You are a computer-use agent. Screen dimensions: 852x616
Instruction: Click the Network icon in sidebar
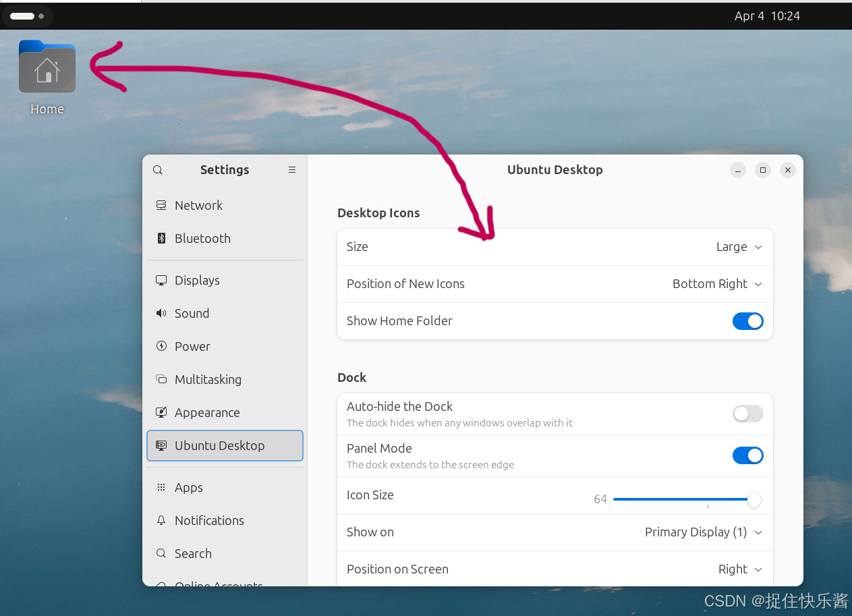click(x=161, y=205)
